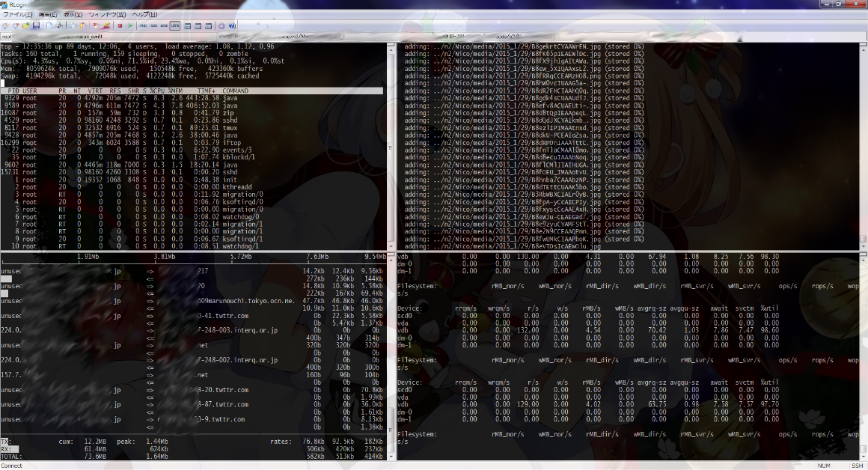Select the root tab above top pane
Viewport: 868px width, 470px height.
7,36
